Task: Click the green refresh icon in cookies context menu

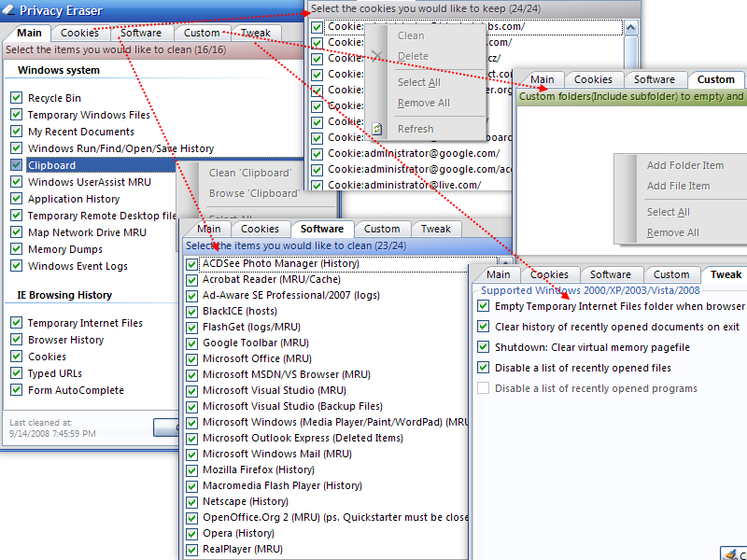Action: click(x=377, y=129)
